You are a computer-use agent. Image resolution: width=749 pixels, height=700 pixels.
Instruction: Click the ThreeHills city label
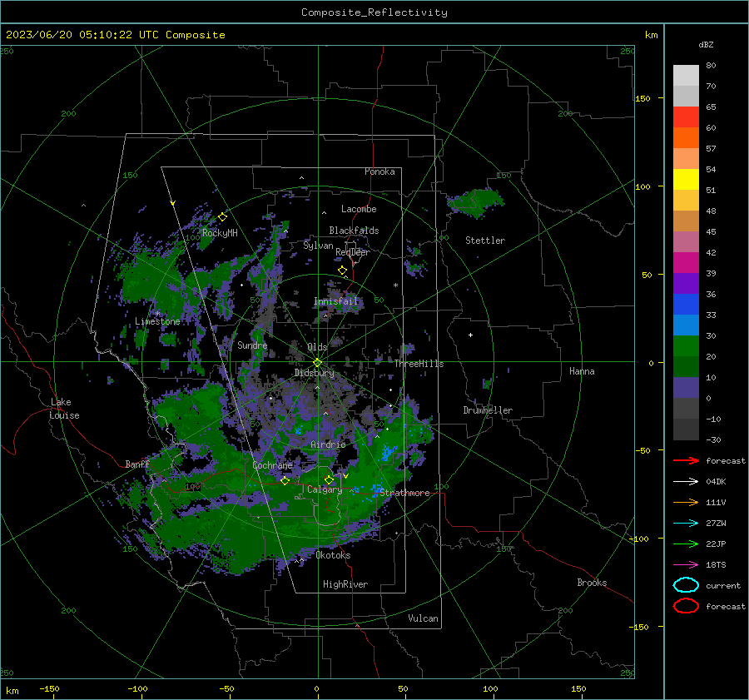[419, 364]
